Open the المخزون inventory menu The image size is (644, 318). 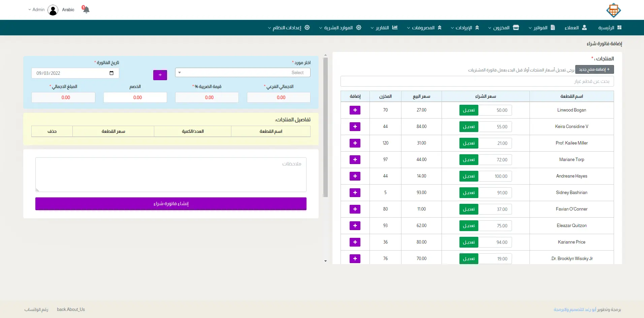pos(504,28)
